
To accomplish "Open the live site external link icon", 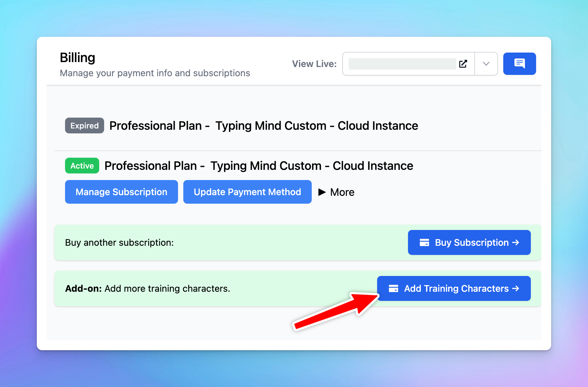I will coord(463,64).
